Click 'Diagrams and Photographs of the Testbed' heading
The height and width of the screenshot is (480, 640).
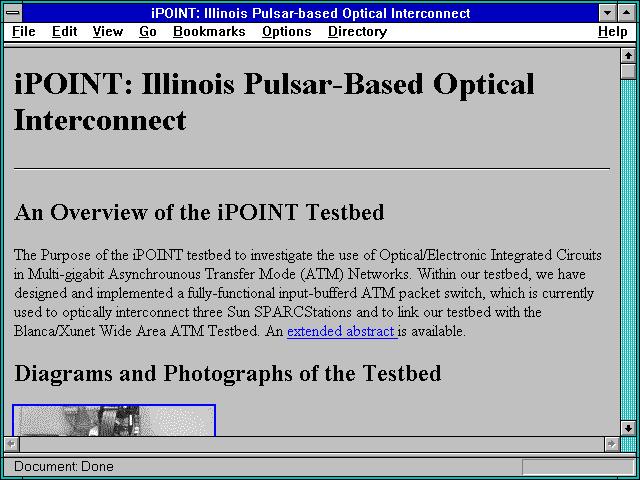click(x=228, y=373)
